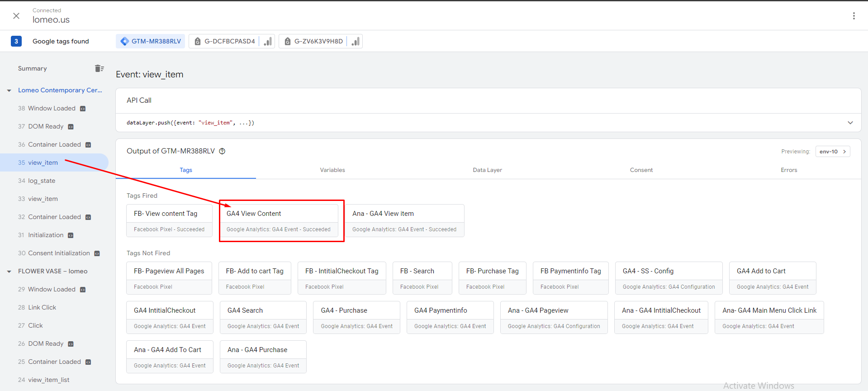Open the FB- Purchase Tag card
This screenshot has width=868, height=391.
coord(492,278)
